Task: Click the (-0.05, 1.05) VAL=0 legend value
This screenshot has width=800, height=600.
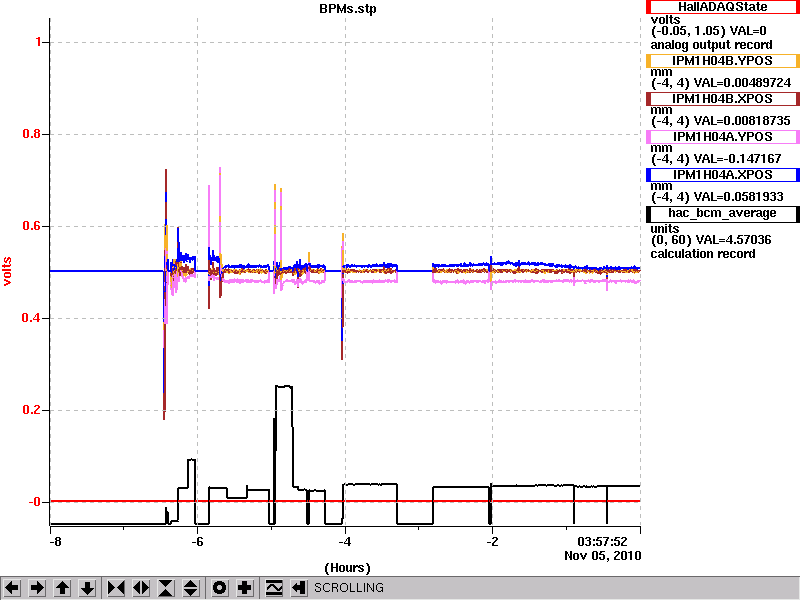Action: click(x=709, y=31)
